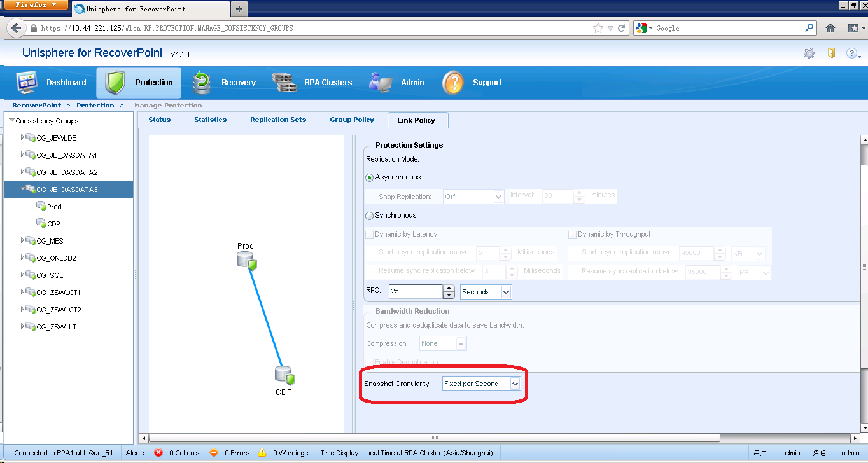Click the browser back arrow button
868x463 pixels.
pyautogui.click(x=16, y=28)
